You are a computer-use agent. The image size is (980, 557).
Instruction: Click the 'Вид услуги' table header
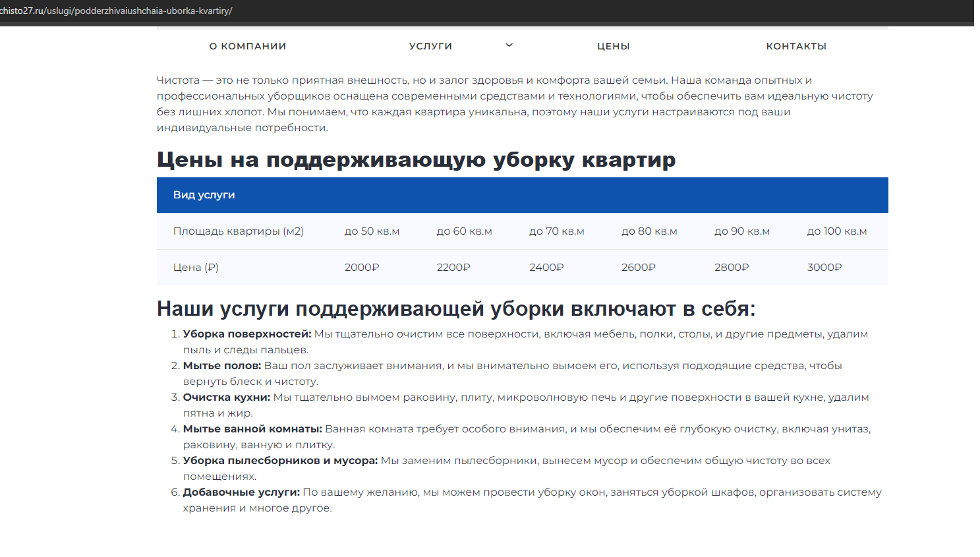coord(204,195)
